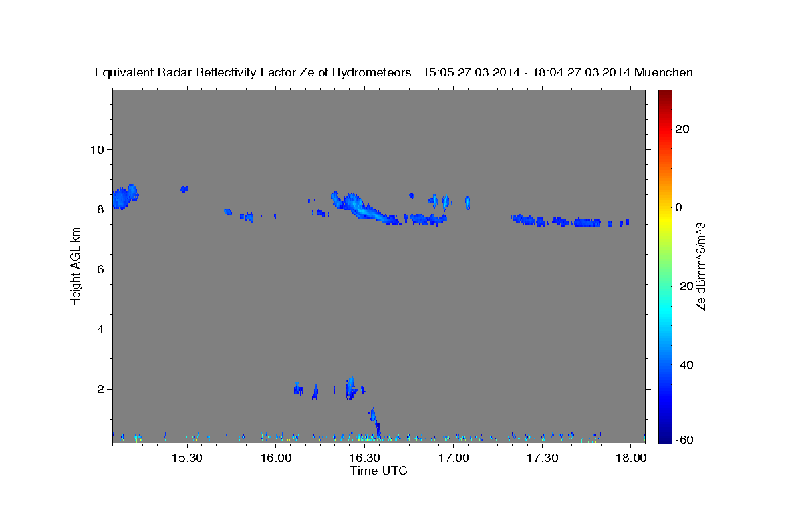
Task: Click the low cloud echo at 2 km near 16:25
Action: point(352,388)
